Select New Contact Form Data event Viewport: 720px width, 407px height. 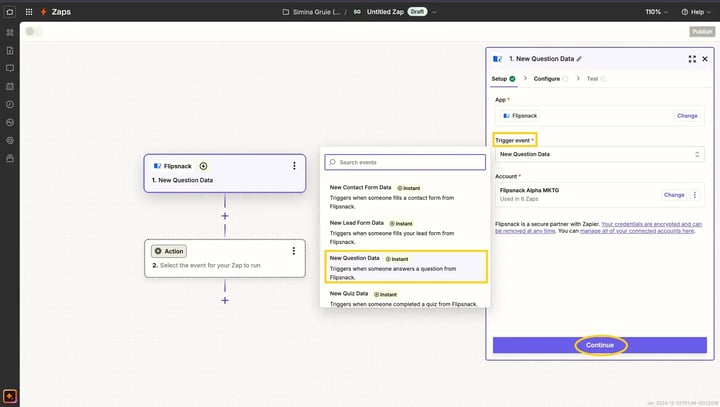(x=405, y=197)
